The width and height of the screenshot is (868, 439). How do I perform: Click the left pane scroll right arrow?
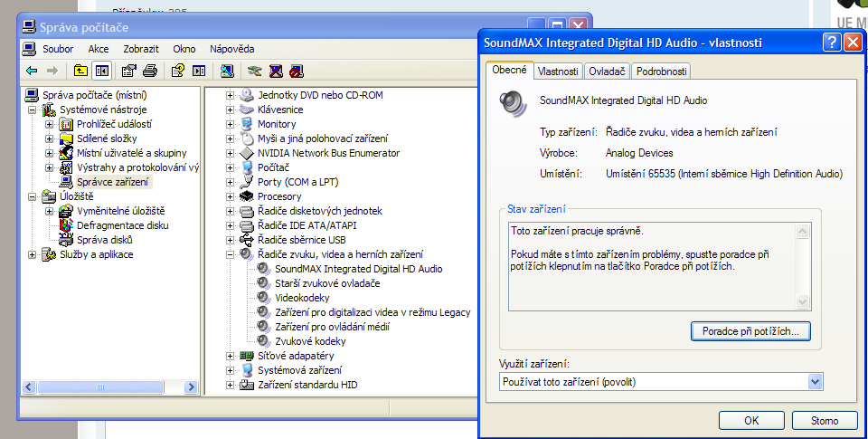pyautogui.click(x=191, y=387)
